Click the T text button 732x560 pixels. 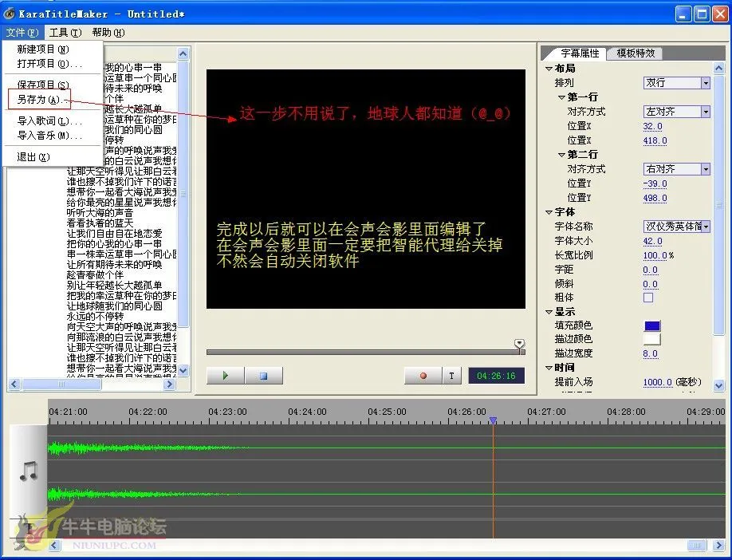coord(452,376)
